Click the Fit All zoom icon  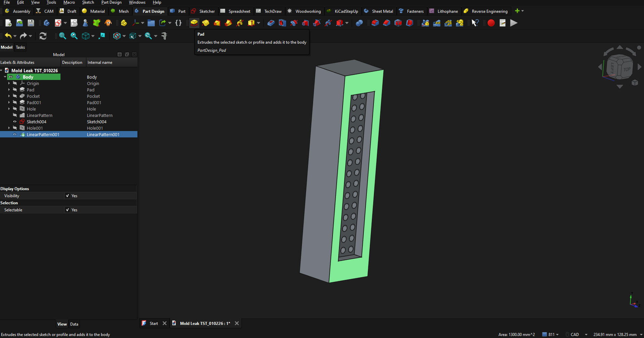(62, 36)
